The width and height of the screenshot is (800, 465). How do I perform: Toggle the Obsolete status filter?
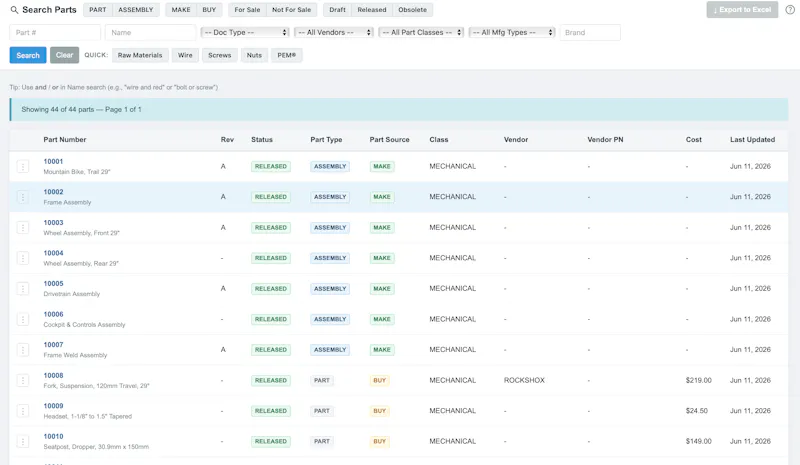coord(413,10)
